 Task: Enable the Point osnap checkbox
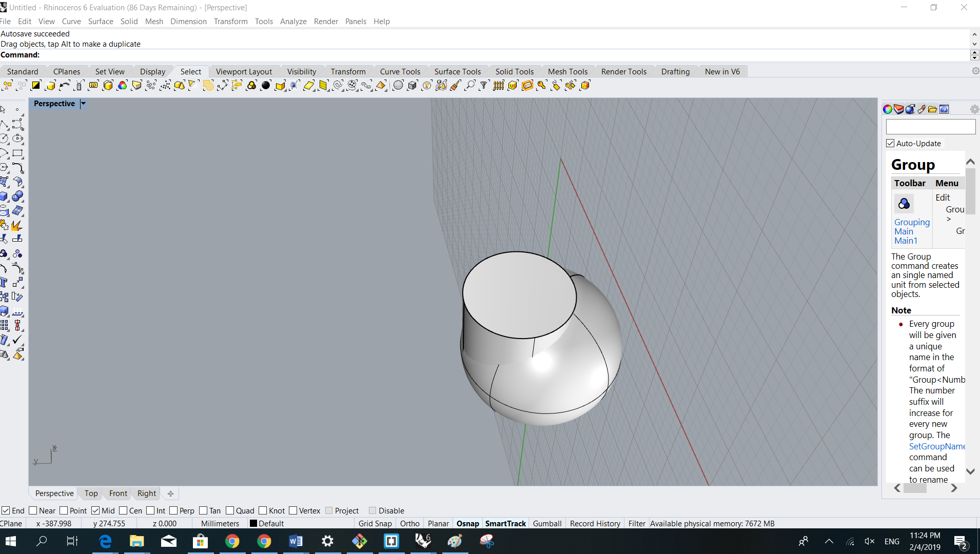[64, 511]
